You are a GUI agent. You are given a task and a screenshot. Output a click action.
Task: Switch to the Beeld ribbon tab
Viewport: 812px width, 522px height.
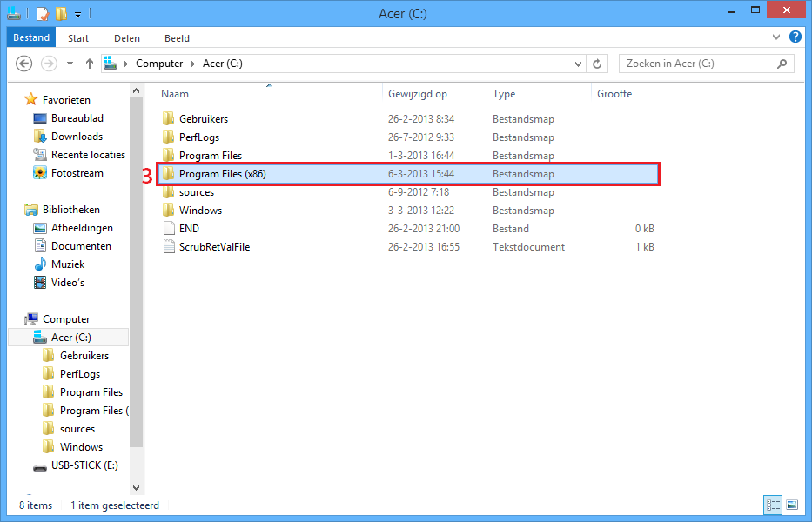tap(177, 37)
